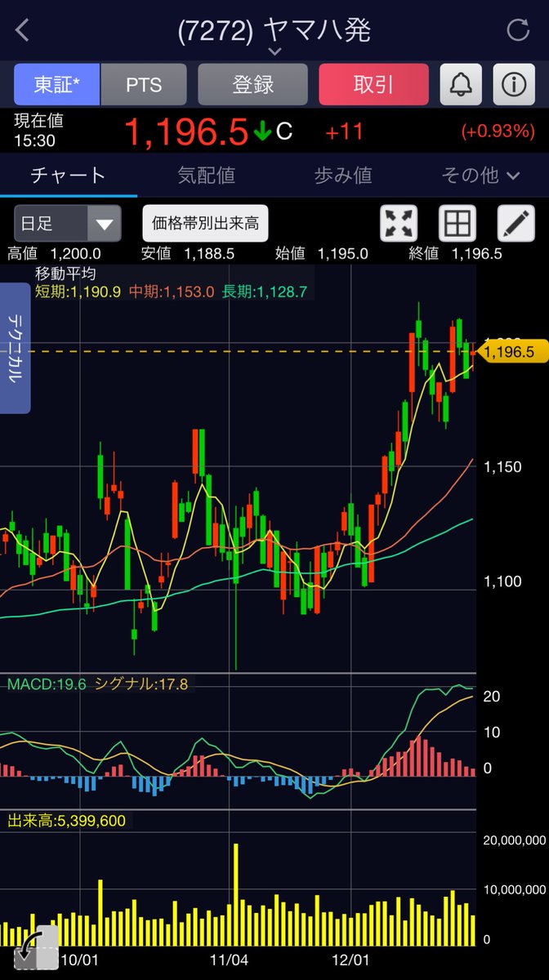Viewport: 549px width, 980px height.
Task: Tap the MACD:19.6 indicator label
Action: tap(47, 684)
